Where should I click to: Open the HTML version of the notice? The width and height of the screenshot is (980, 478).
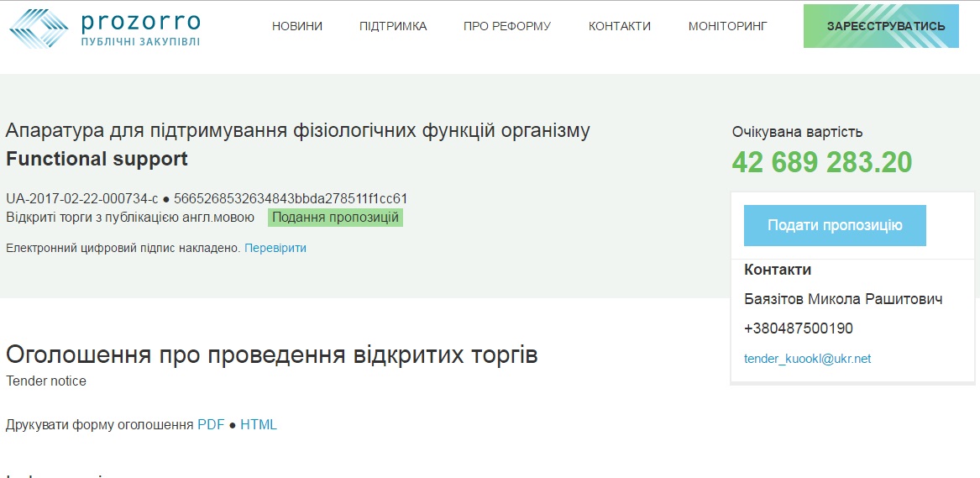click(x=259, y=424)
